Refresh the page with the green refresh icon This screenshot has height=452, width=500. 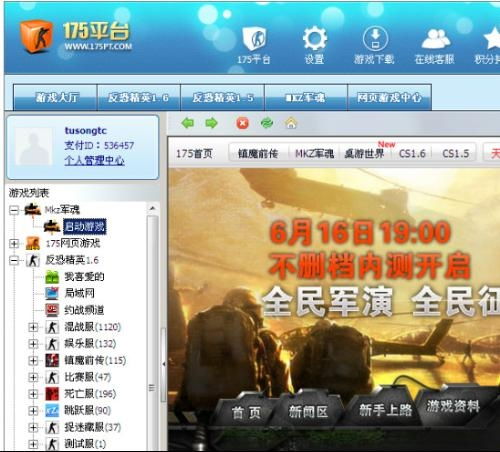(267, 123)
